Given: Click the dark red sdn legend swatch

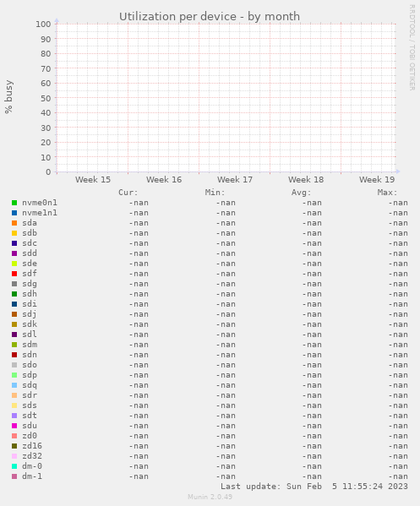Looking at the screenshot, I should (x=14, y=355).
